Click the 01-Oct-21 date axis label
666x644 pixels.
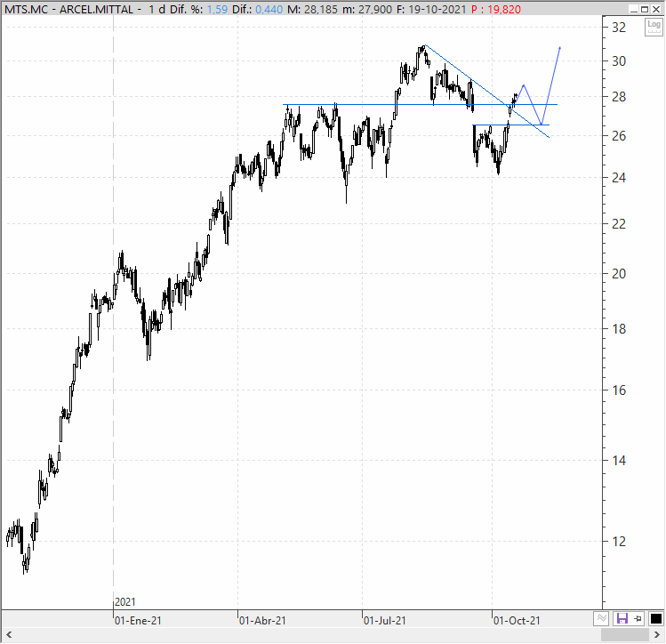(x=517, y=621)
